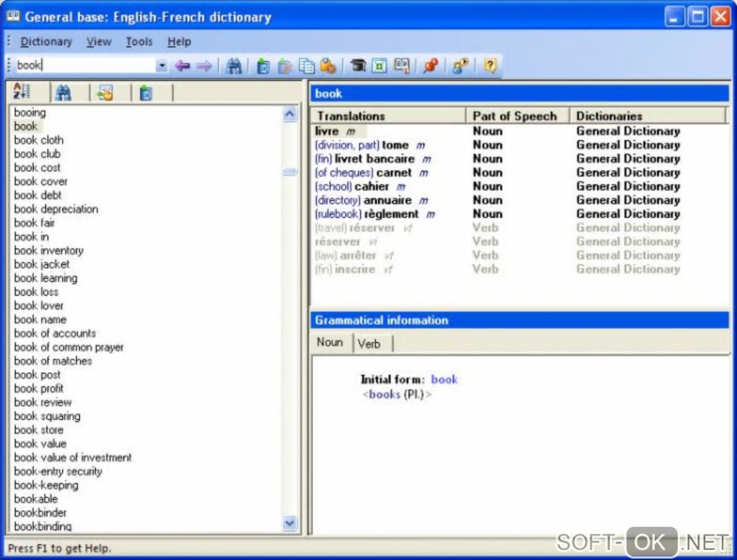Open the Dictionary menu
Viewport: 737px width, 560px height.
coord(46,42)
